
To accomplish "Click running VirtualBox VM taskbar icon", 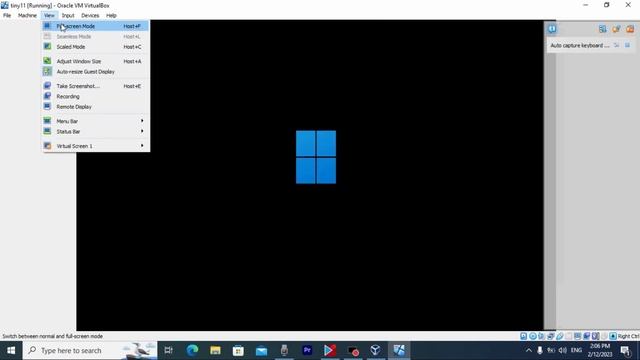I will [x=399, y=350].
